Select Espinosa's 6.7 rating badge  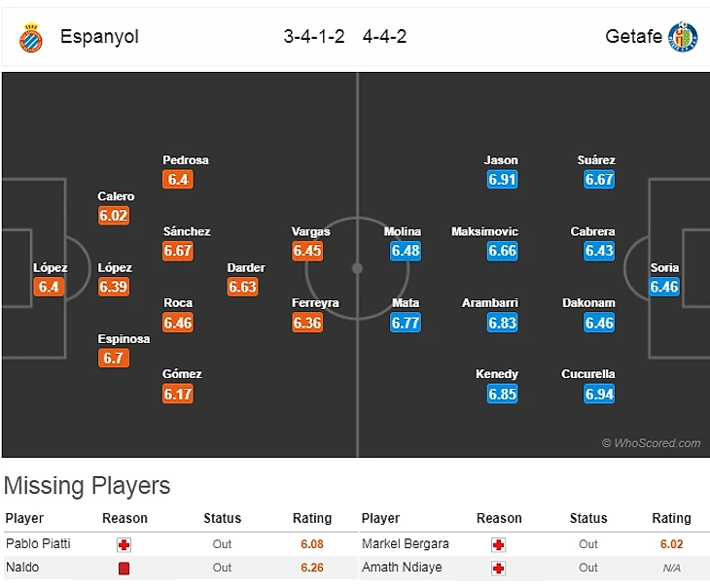pyautogui.click(x=114, y=358)
